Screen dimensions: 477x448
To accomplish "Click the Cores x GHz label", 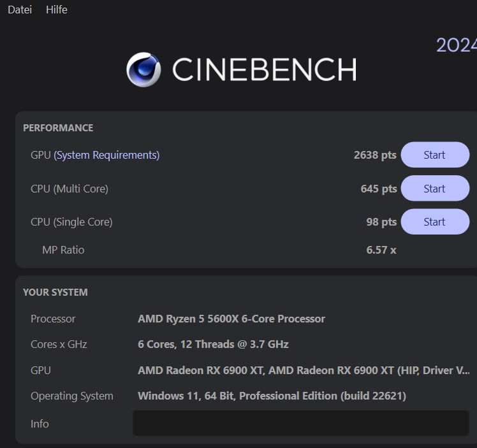I will [x=59, y=344].
